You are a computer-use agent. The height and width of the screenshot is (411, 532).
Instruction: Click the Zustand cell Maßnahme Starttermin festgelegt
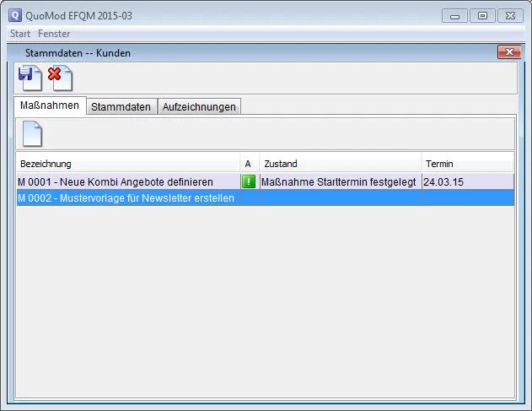[x=339, y=181]
